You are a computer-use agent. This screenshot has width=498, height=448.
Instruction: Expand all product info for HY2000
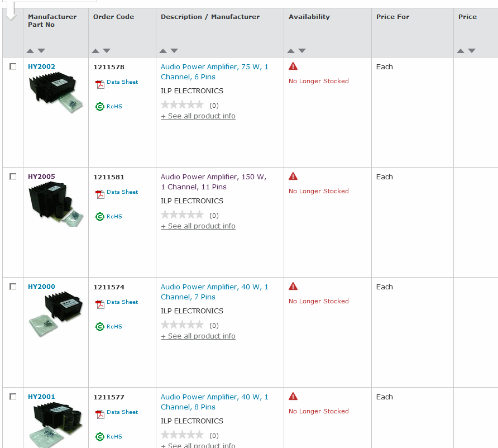198,336
